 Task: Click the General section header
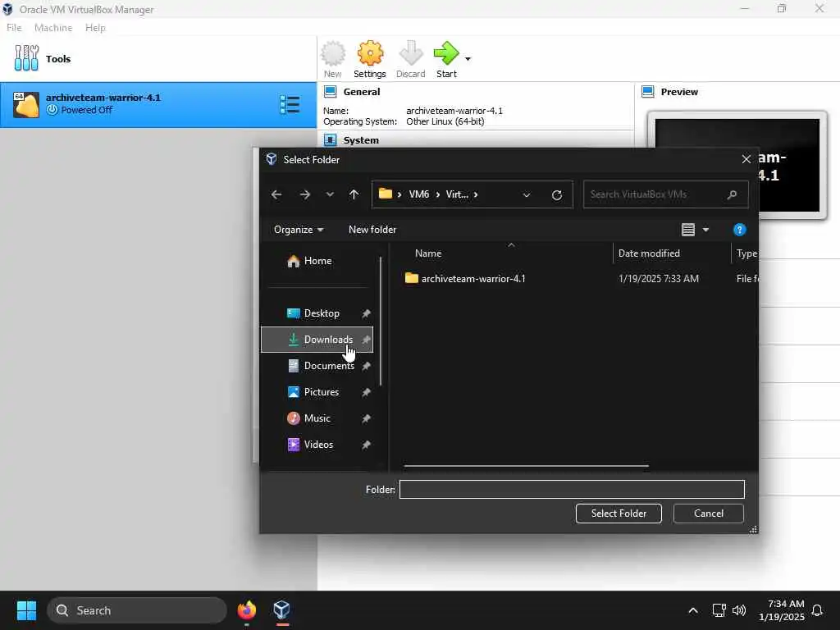pyautogui.click(x=362, y=92)
